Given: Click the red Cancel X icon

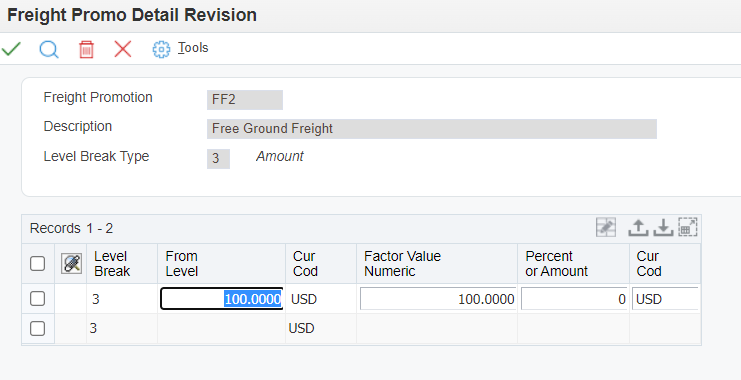Looking at the screenshot, I should click(x=123, y=49).
